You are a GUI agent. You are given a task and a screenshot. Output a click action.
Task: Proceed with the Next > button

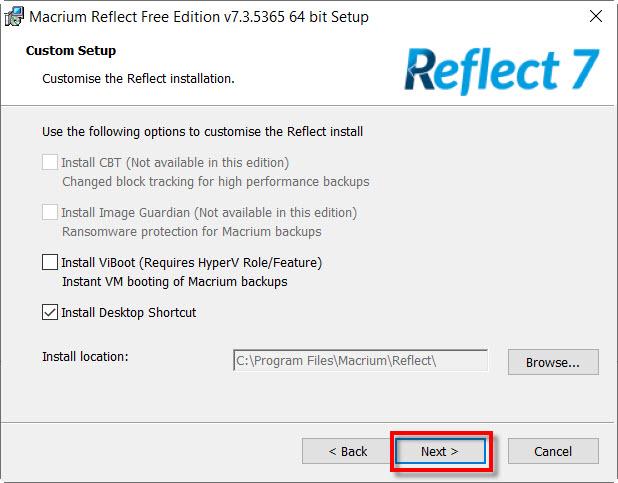[x=440, y=451]
